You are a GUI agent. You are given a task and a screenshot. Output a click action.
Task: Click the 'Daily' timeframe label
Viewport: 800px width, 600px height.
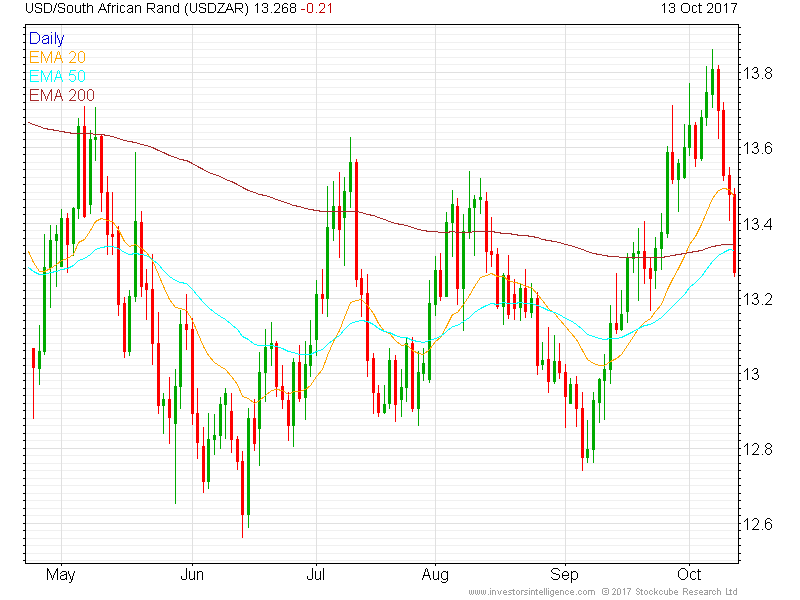(x=46, y=38)
